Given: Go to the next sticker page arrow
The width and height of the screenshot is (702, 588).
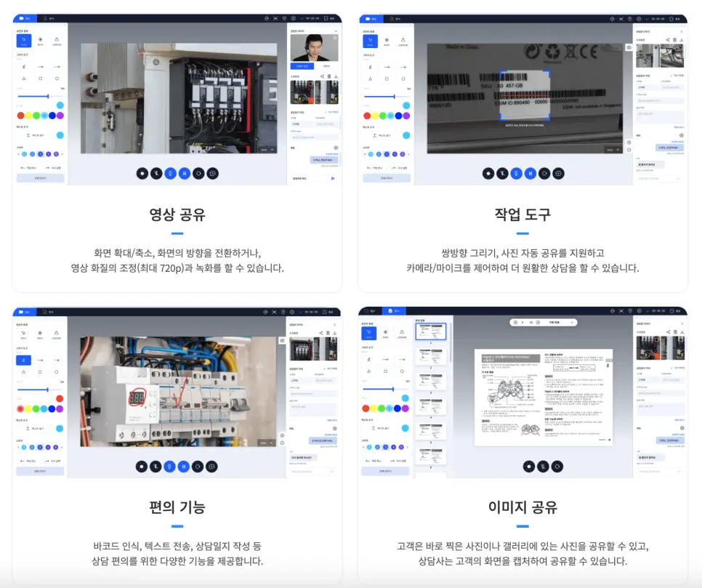Looking at the screenshot, I should pyautogui.click(x=62, y=154).
